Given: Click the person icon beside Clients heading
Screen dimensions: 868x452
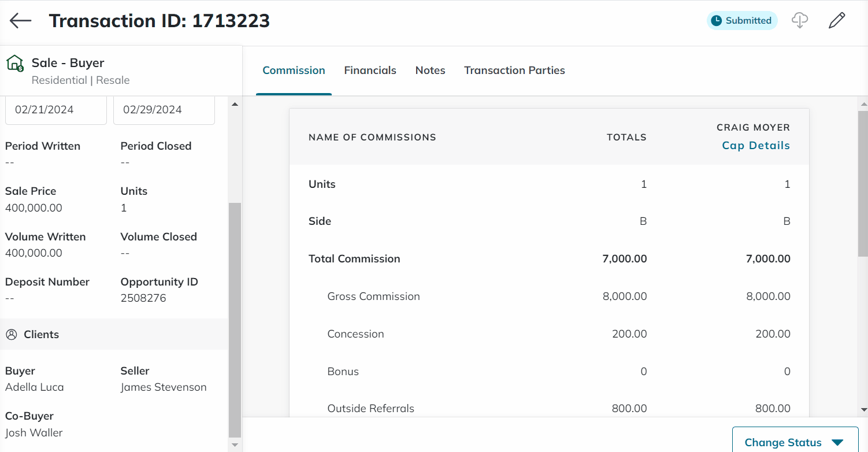Looking at the screenshot, I should point(10,334).
